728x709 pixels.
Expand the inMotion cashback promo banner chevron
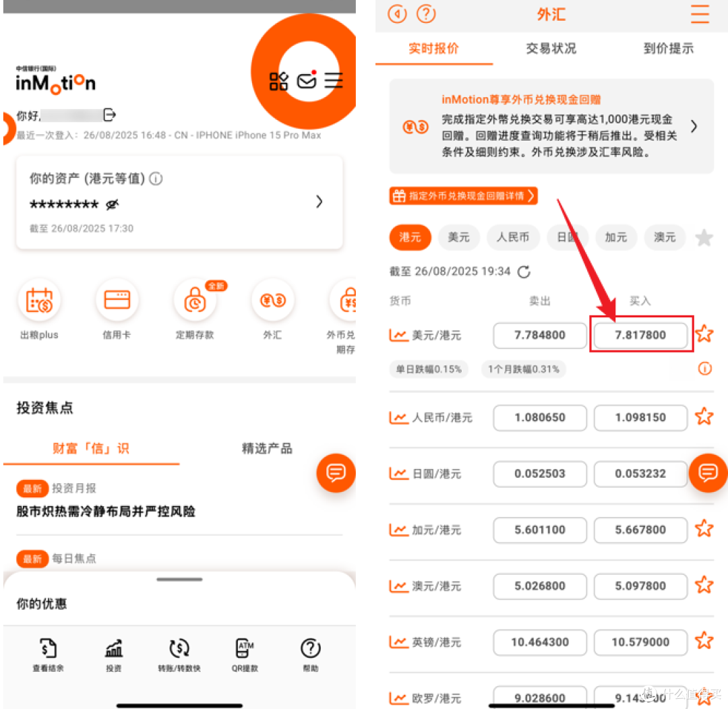(x=695, y=127)
